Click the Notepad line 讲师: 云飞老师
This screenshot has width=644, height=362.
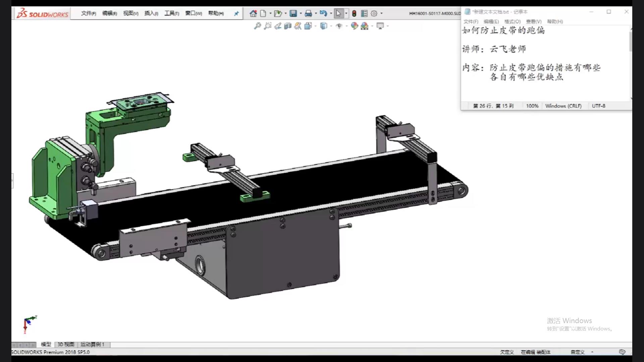494,49
